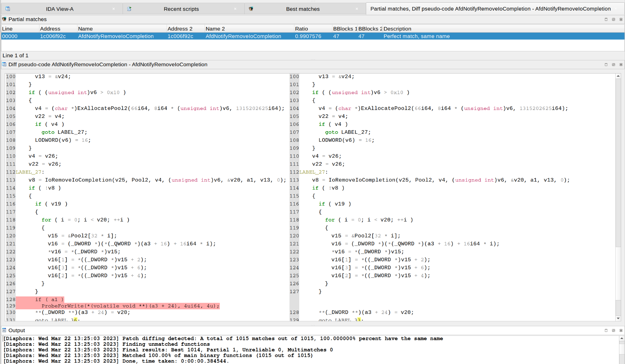
Task: Select row 00000 in Partial matches list
Action: tap(312, 36)
